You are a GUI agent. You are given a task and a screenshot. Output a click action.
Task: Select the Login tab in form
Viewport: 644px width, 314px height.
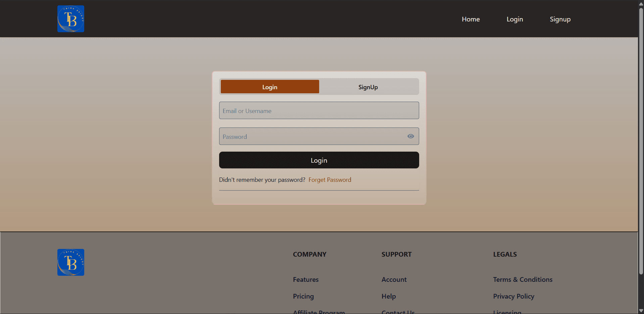270,87
